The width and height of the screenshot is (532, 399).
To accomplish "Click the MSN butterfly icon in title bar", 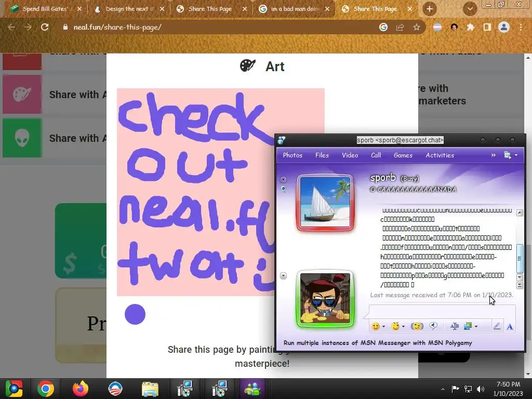I will (281, 140).
